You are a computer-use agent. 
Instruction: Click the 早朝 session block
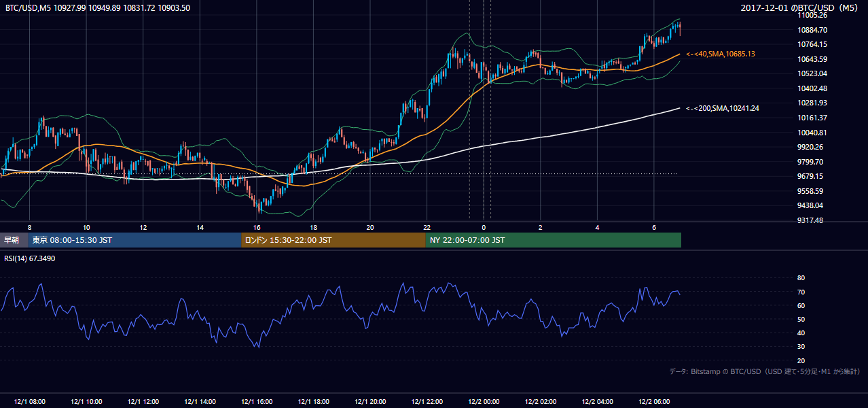click(x=14, y=240)
